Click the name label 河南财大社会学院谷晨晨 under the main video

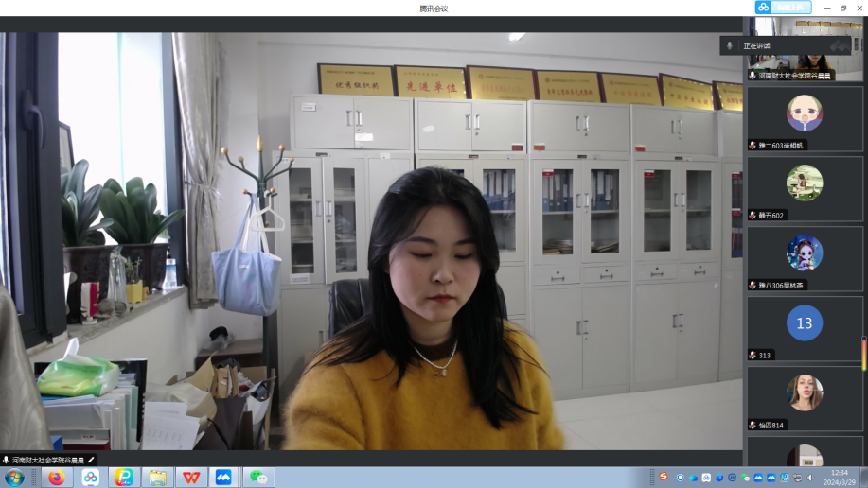coord(48,461)
